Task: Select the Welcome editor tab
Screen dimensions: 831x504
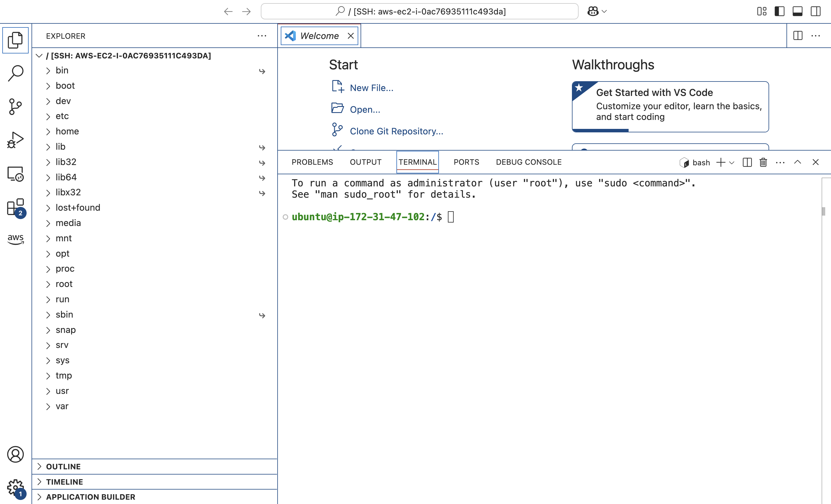Action: 320,36
